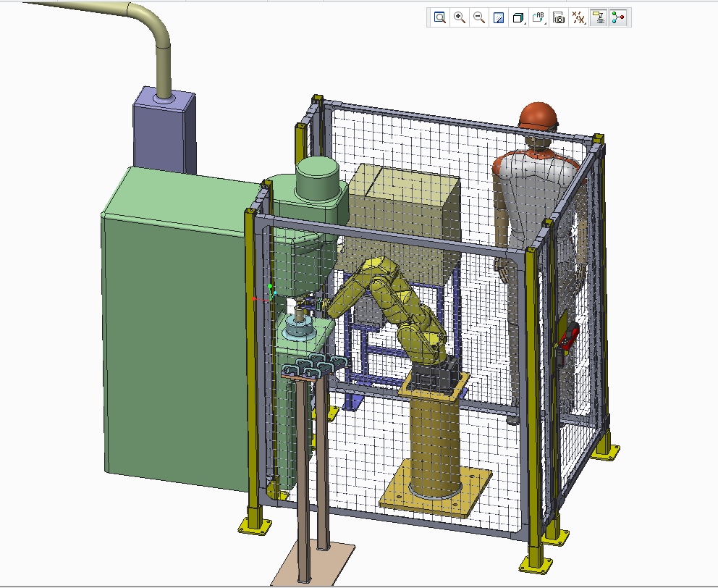Click the Zoom Out magnifier icon
The width and height of the screenshot is (718, 588).
[478, 18]
